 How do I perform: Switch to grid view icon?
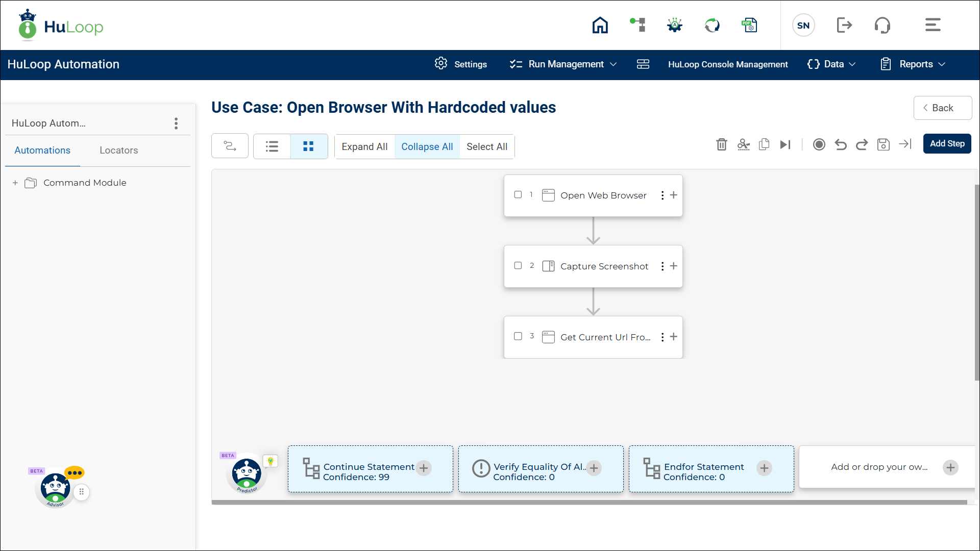tap(308, 147)
